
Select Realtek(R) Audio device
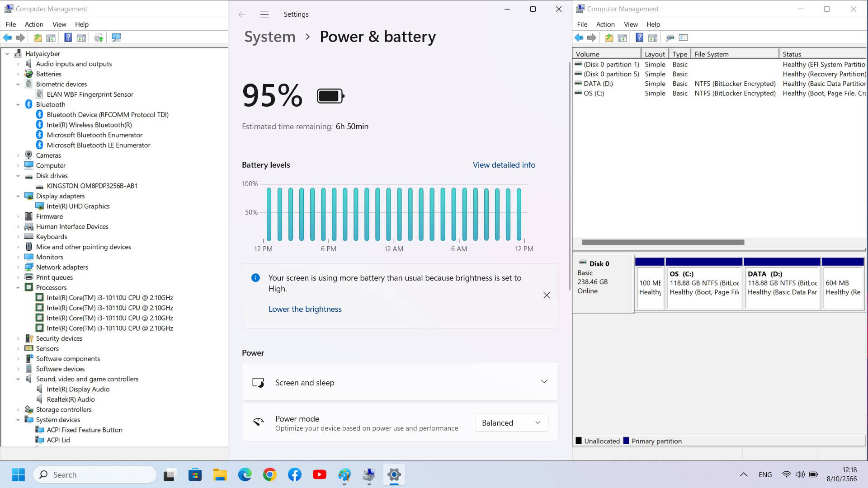pos(71,399)
